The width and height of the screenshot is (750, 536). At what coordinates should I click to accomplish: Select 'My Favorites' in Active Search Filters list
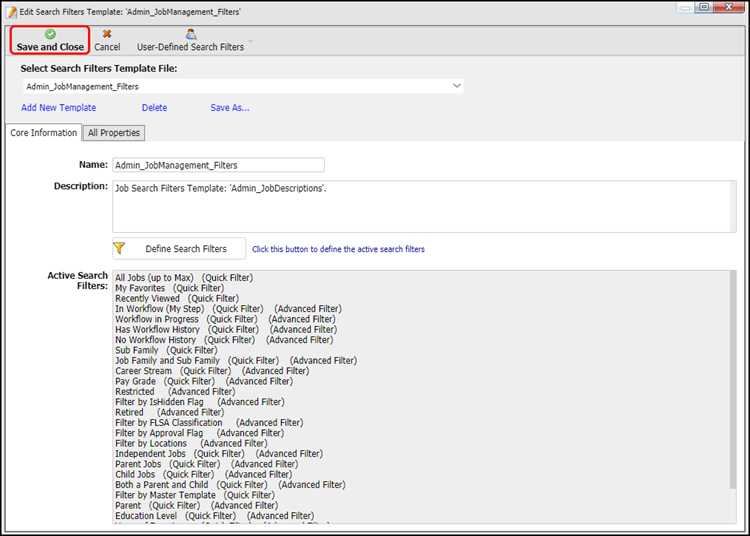140,288
